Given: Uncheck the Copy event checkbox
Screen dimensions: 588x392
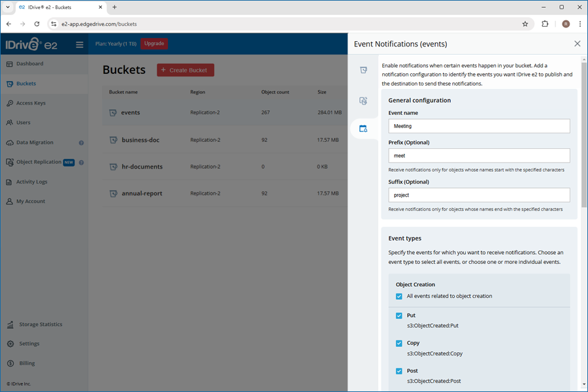Looking at the screenshot, I should pos(399,343).
